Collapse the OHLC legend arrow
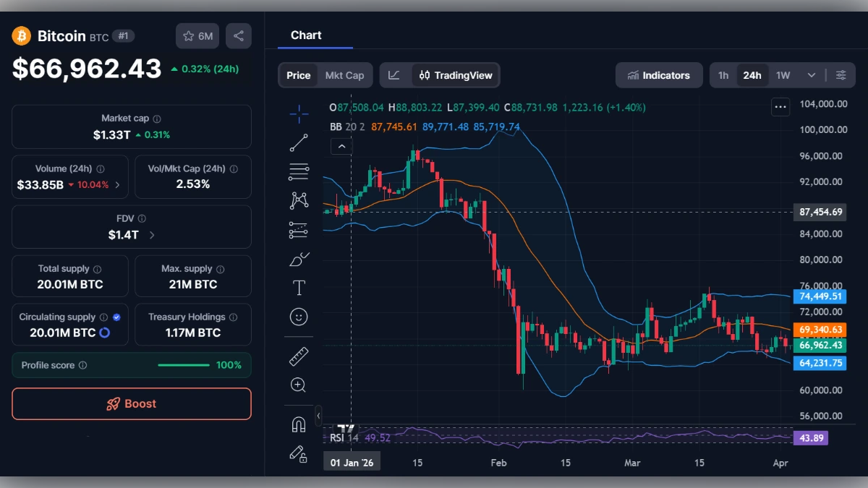 (x=341, y=145)
